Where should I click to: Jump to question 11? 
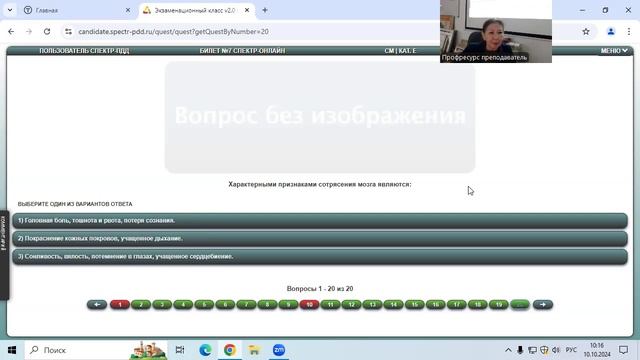[331, 304]
